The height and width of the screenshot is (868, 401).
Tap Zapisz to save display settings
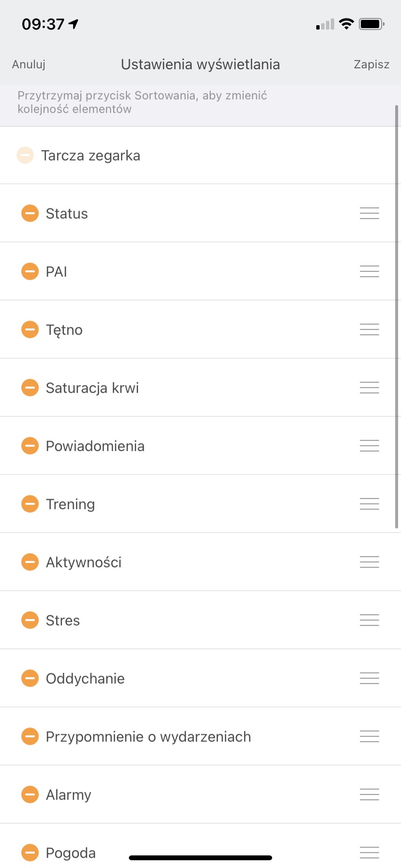point(371,64)
